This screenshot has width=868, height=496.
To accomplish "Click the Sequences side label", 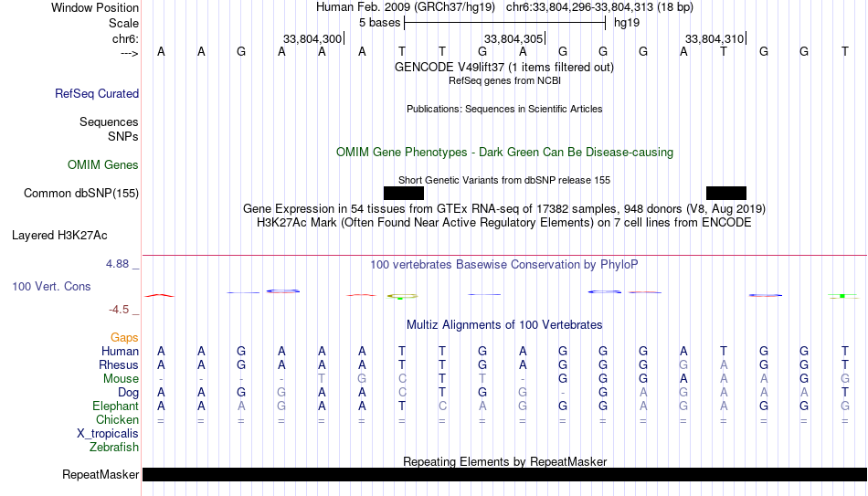I will point(109,121).
